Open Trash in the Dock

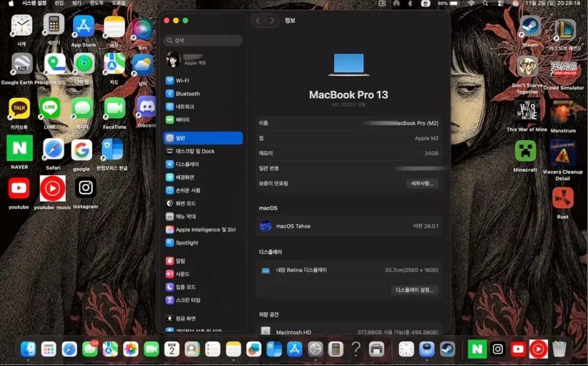click(559, 349)
